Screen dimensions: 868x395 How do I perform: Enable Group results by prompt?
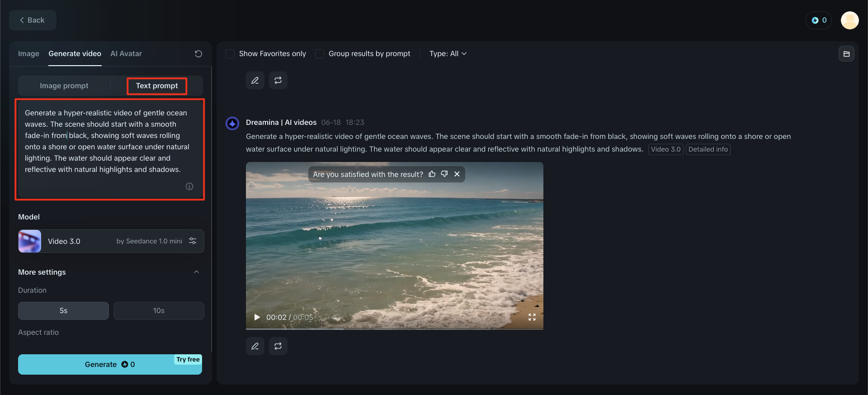pos(320,53)
